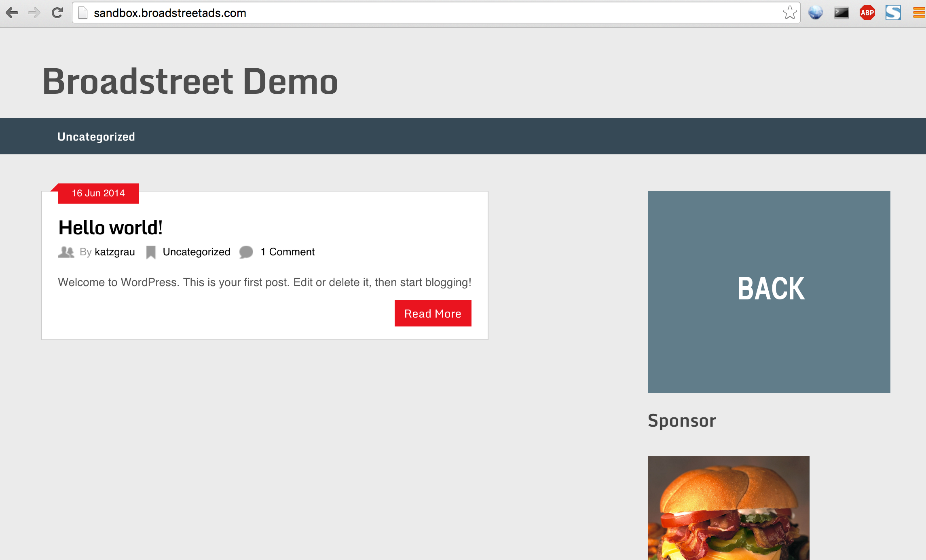Viewport: 926px width, 560px height.
Task: Click the page icon in address bar
Action: (83, 13)
